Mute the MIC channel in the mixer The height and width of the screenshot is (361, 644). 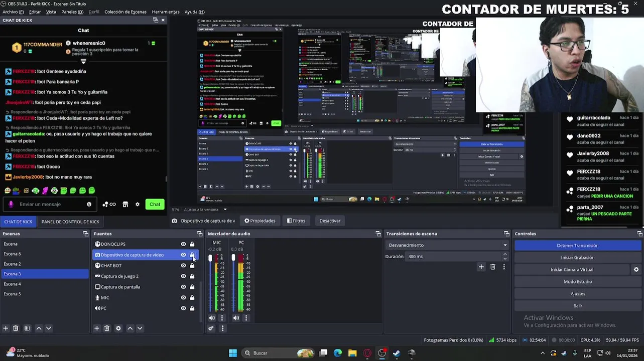[212, 318]
